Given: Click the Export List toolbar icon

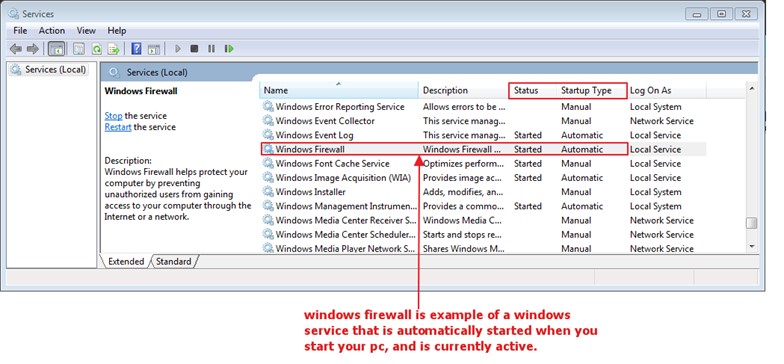Looking at the screenshot, I should click(114, 48).
